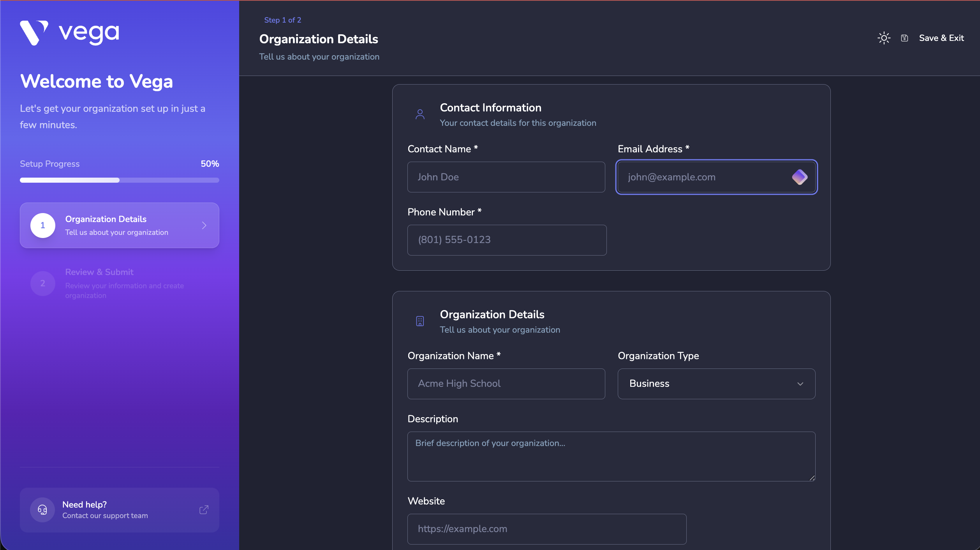This screenshot has height=550, width=980.
Task: Click the step 1 numbered circle badge
Action: pyautogui.click(x=42, y=225)
